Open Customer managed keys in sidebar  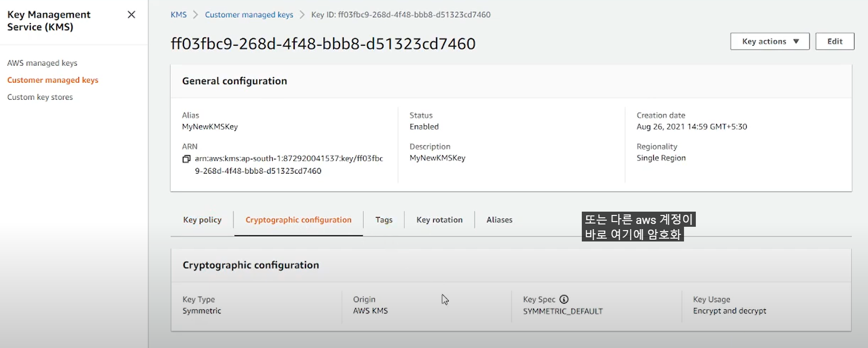53,80
